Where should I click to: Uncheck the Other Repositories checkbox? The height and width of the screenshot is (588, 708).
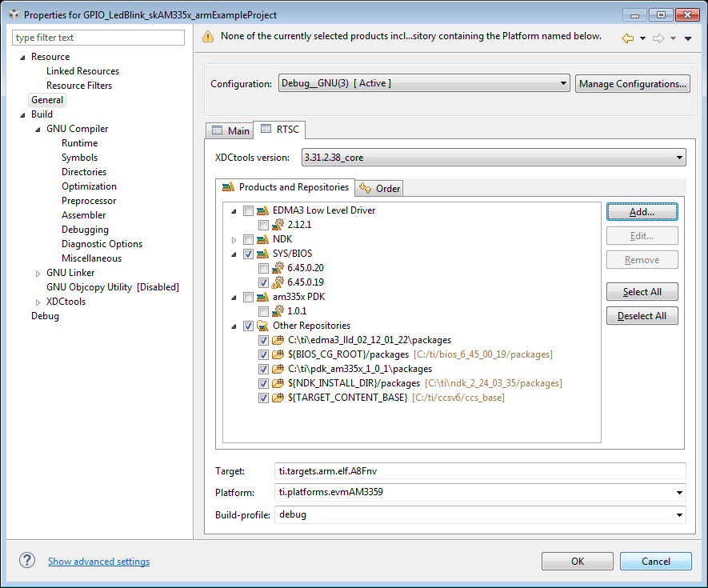click(x=248, y=326)
